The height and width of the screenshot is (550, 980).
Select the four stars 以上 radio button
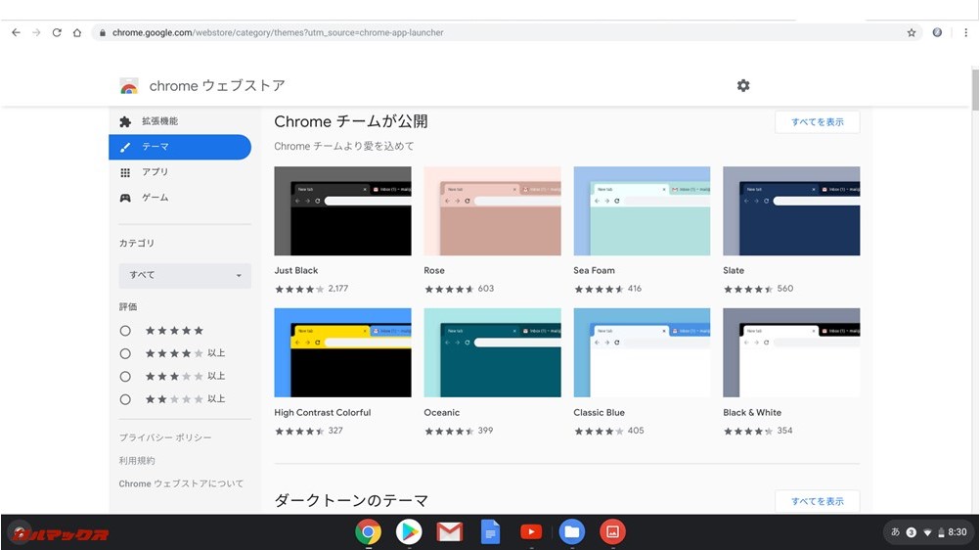tap(125, 354)
